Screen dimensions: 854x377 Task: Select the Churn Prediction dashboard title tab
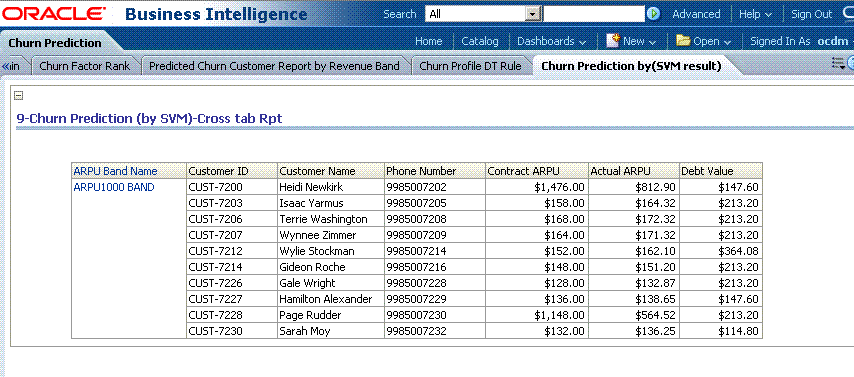point(55,43)
